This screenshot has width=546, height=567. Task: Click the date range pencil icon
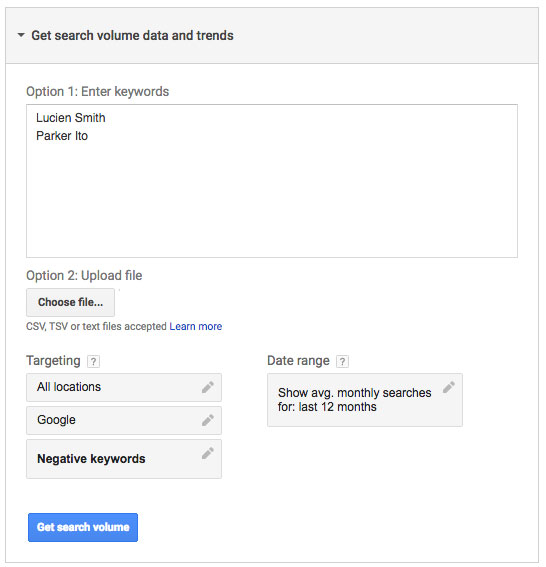pos(449,387)
